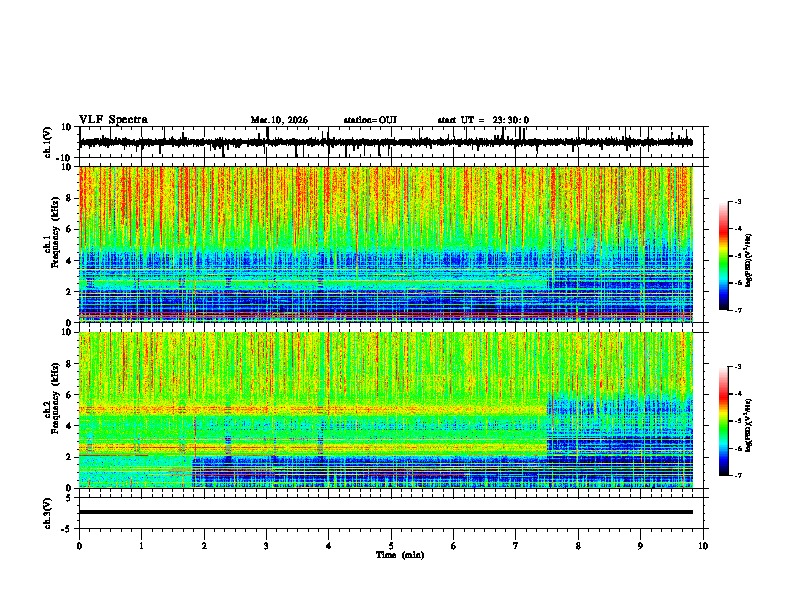Click the "Time (min)" x-axis label

pyautogui.click(x=400, y=555)
